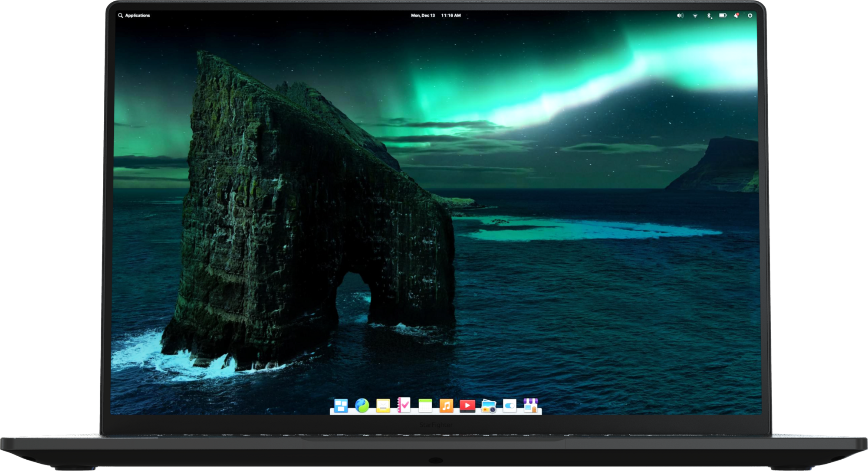Screen dimensions: 868x471
Task: Open the Photos app in dock
Action: [x=488, y=406]
